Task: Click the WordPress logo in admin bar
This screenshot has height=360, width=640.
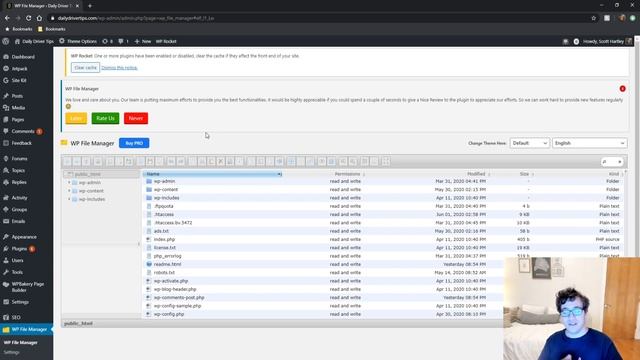Action: point(5,41)
